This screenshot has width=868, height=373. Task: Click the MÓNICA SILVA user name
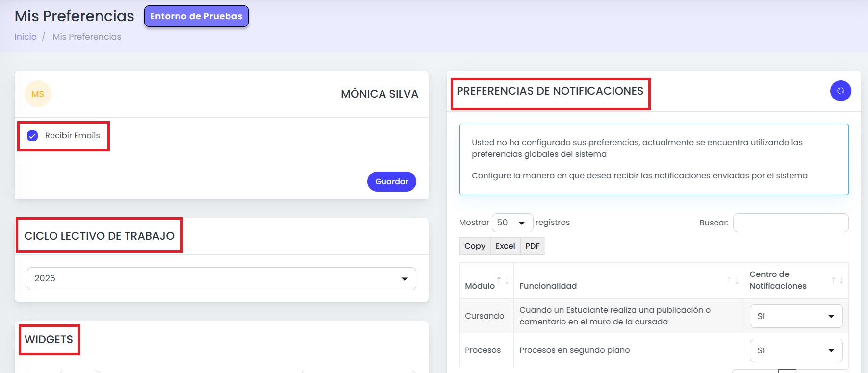(380, 94)
